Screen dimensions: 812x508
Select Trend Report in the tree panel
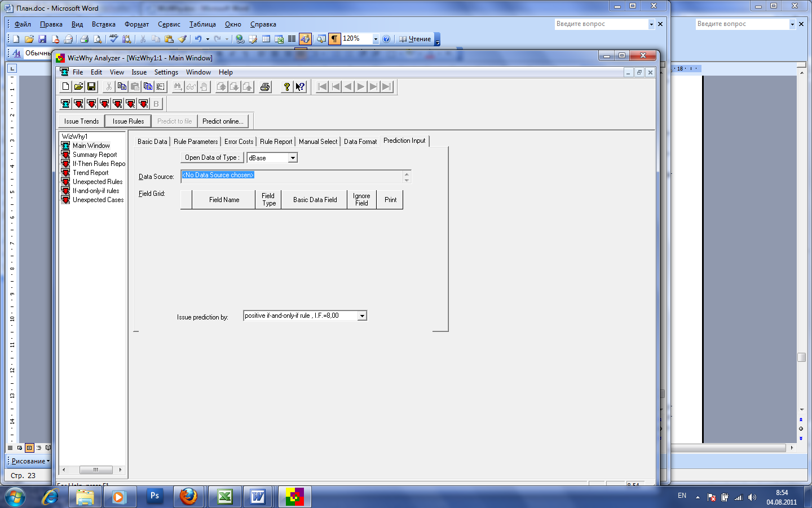(x=90, y=173)
